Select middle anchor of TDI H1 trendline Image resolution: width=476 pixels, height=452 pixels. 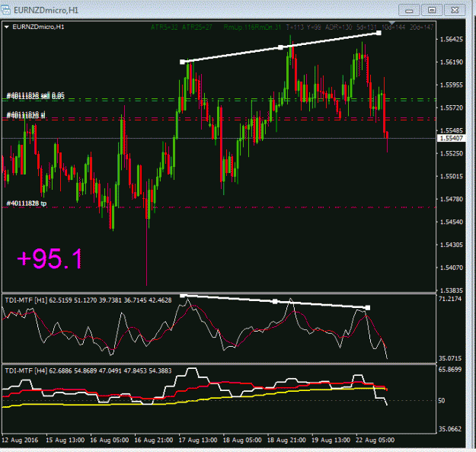tap(275, 301)
